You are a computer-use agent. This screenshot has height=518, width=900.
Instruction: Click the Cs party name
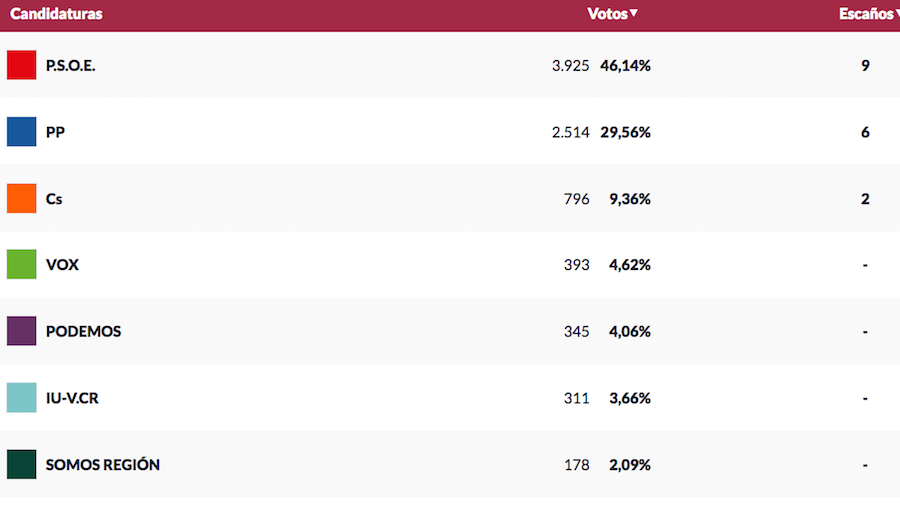coord(54,198)
